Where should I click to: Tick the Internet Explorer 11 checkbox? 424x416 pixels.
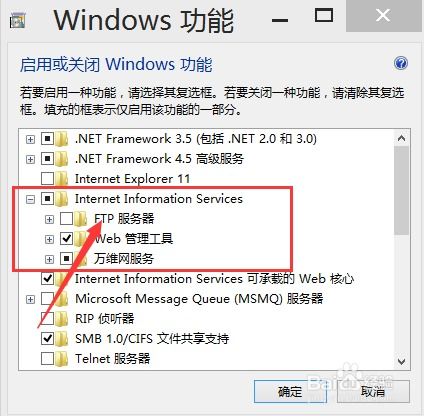point(47,179)
